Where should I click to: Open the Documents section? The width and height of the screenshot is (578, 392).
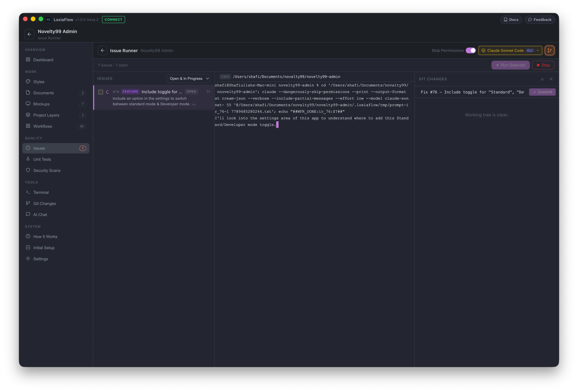[x=56, y=93]
